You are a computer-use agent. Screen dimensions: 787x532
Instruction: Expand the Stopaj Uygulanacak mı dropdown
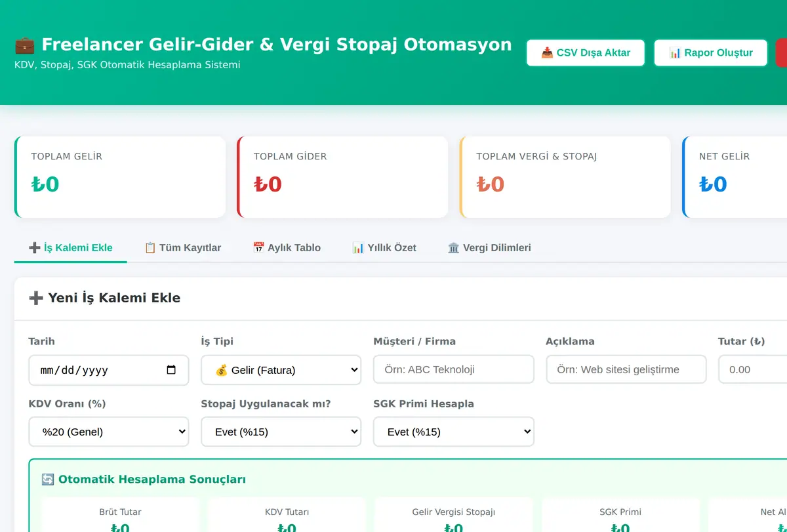tap(281, 432)
